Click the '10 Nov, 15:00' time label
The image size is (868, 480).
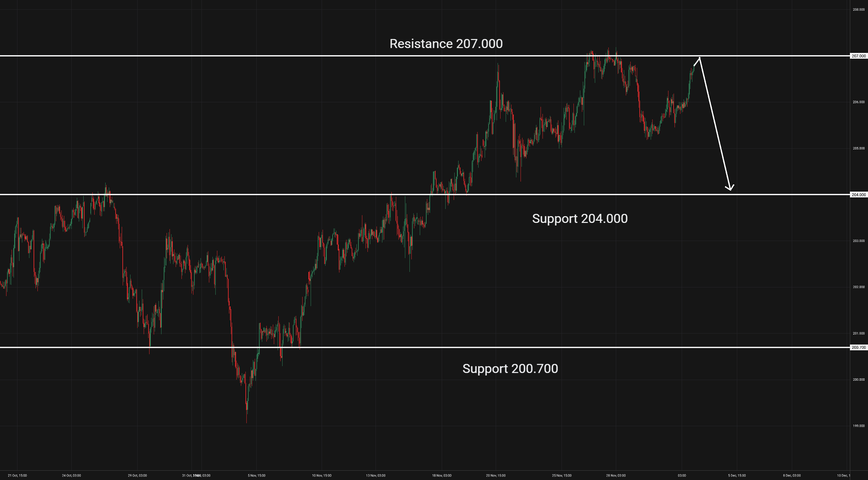point(321,475)
